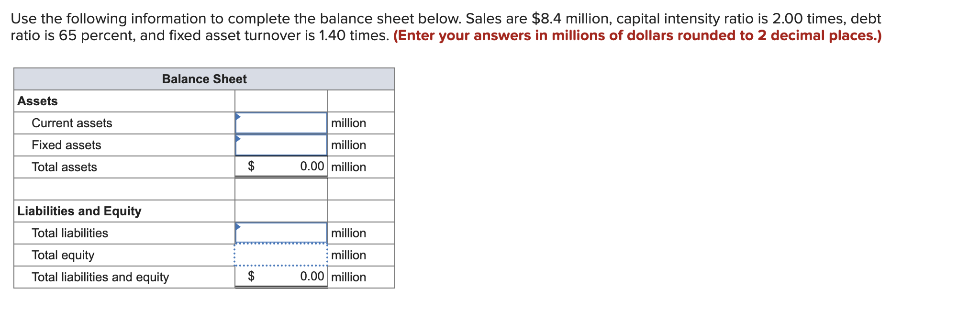Viewport: 980px width, 311px height.
Task: Select the Fixed assets input box
Action: coord(281,145)
